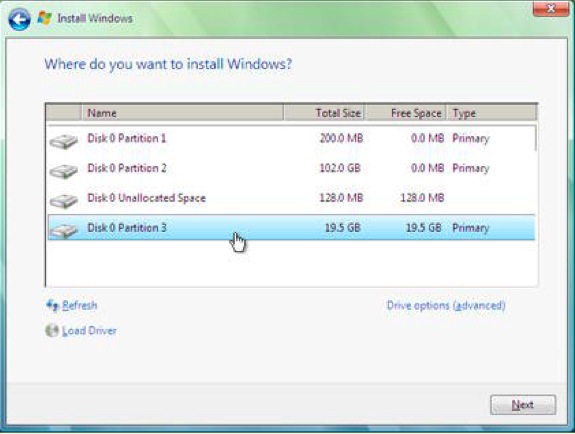Viewport: 575px width, 434px height.
Task: Click the Windows flag logo icon
Action: point(44,18)
